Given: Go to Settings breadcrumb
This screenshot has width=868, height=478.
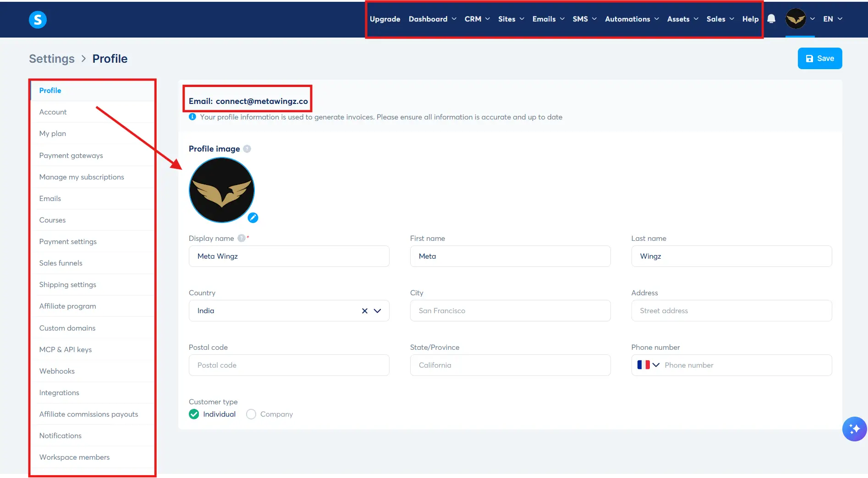Looking at the screenshot, I should pyautogui.click(x=52, y=59).
